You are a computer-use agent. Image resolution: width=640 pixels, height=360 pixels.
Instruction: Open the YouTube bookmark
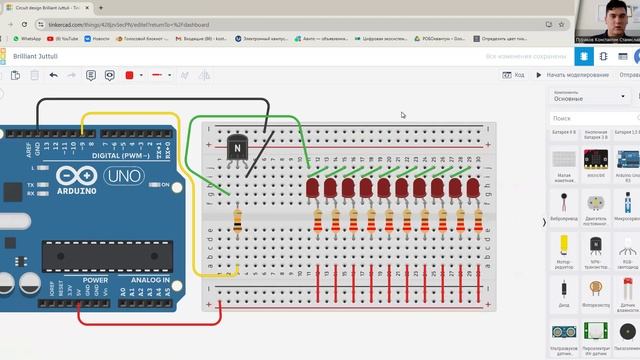tap(62, 39)
